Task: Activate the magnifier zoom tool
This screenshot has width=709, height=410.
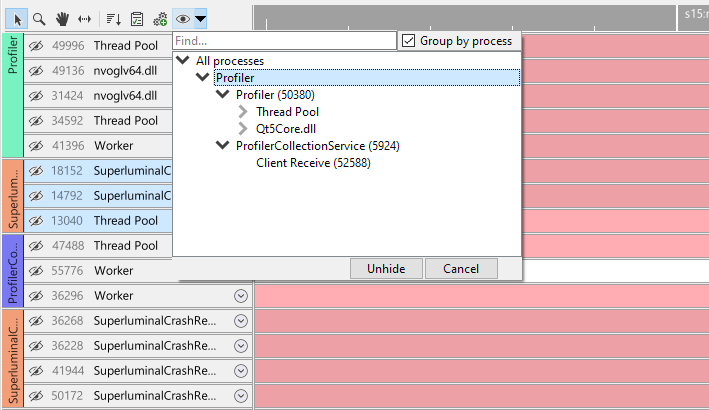Action: coord(39,18)
